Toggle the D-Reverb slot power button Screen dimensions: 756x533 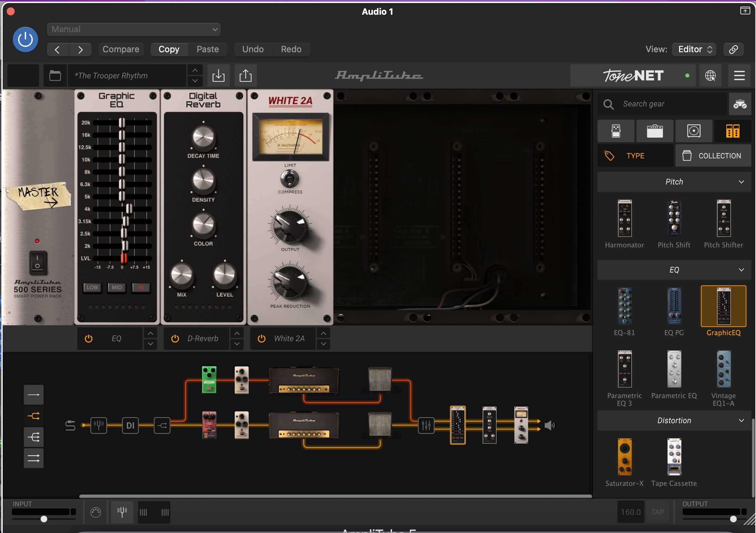tap(175, 338)
